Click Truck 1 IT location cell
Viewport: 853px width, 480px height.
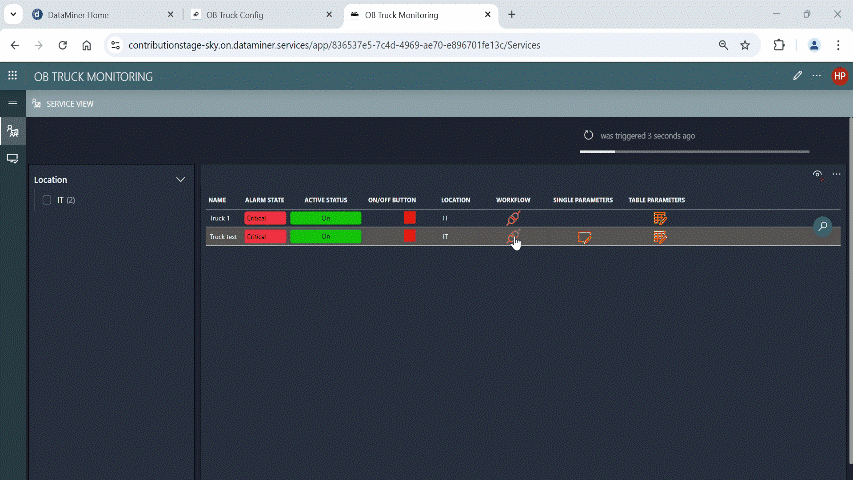445,218
